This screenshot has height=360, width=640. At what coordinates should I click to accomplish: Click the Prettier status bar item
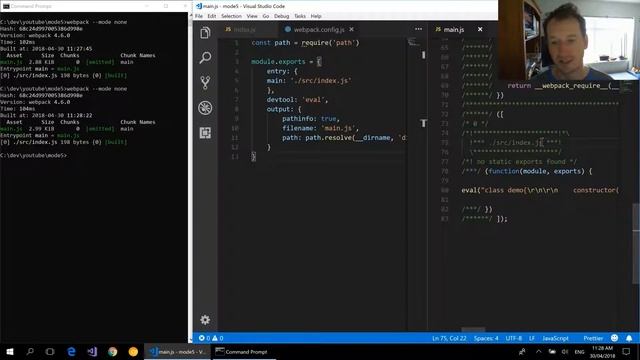[593, 338]
